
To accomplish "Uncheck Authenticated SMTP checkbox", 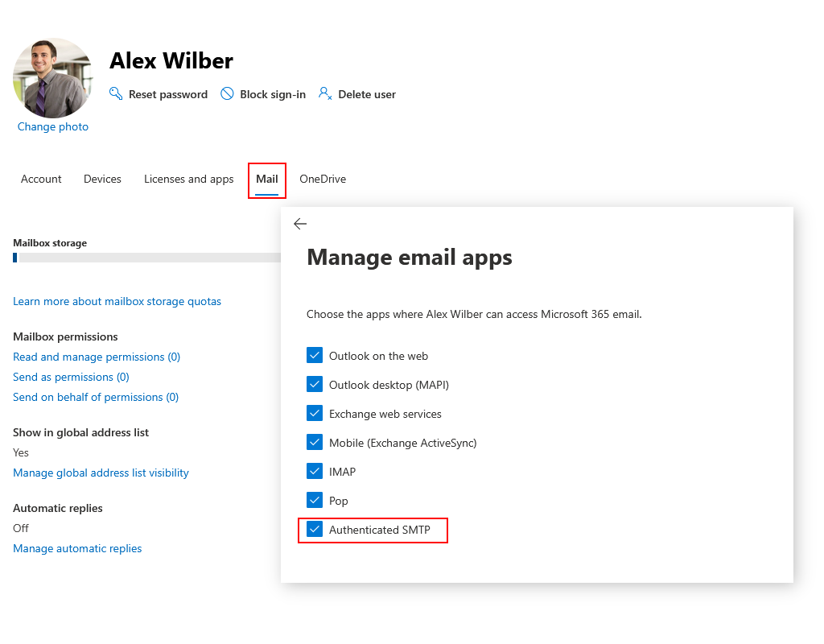I will (315, 530).
